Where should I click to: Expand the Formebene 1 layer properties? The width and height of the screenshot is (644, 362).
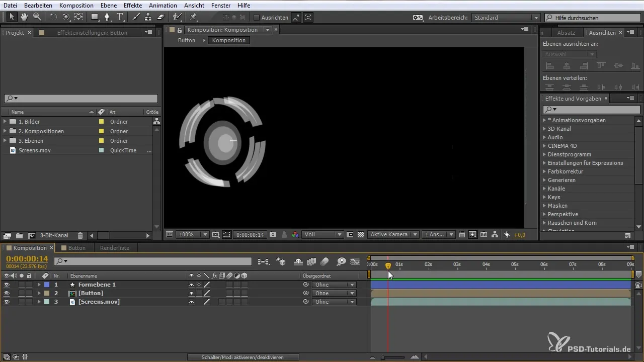pos(39,285)
